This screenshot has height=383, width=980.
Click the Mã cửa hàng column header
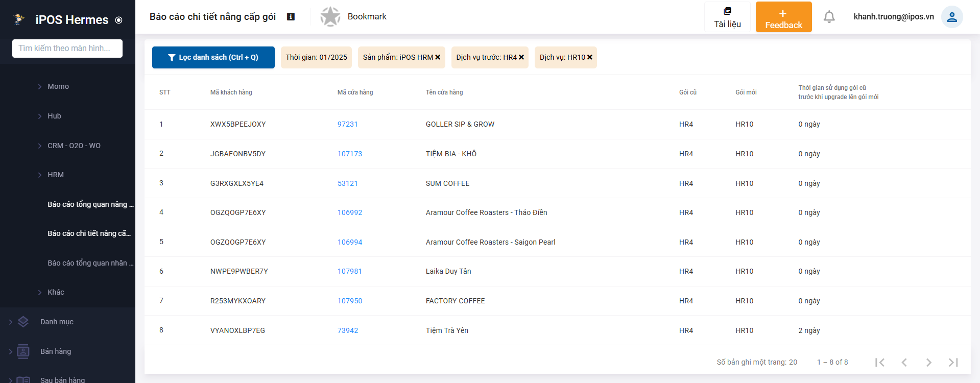pos(355,92)
